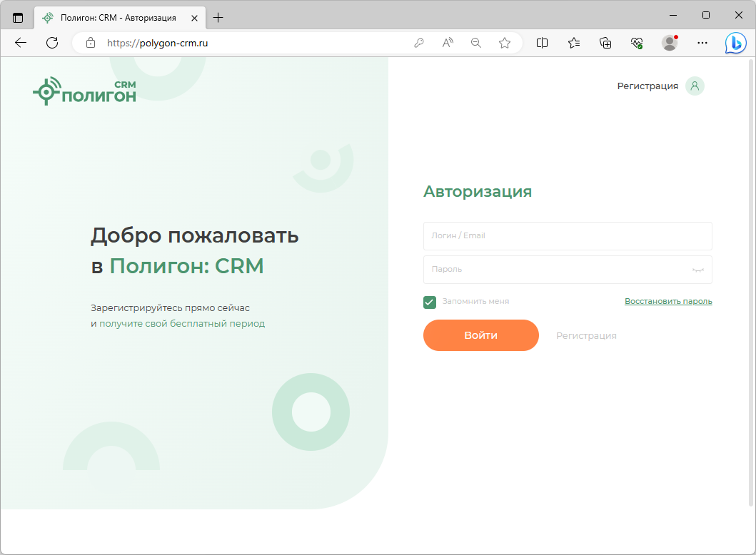Click the Добро пожаловать heading text

click(x=195, y=235)
